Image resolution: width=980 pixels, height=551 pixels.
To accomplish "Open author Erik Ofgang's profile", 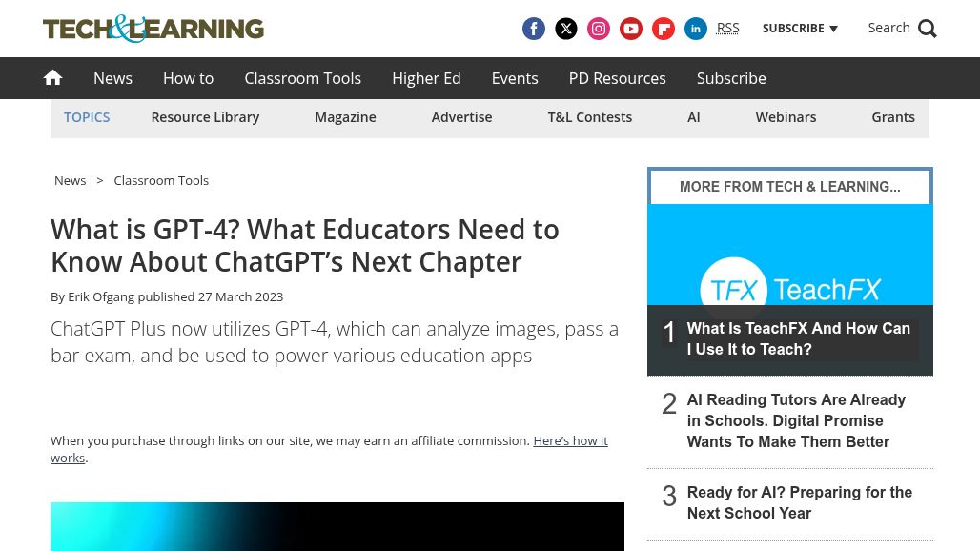I will (101, 296).
